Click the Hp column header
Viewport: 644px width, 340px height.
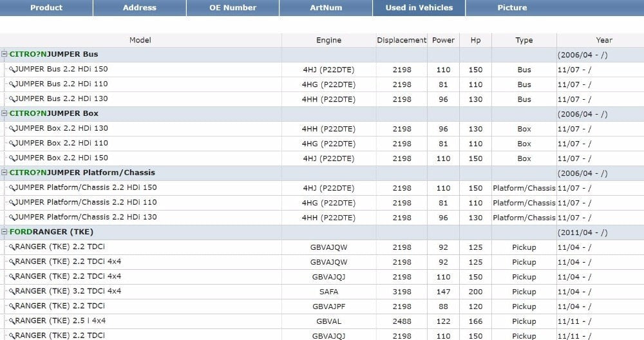pos(476,40)
